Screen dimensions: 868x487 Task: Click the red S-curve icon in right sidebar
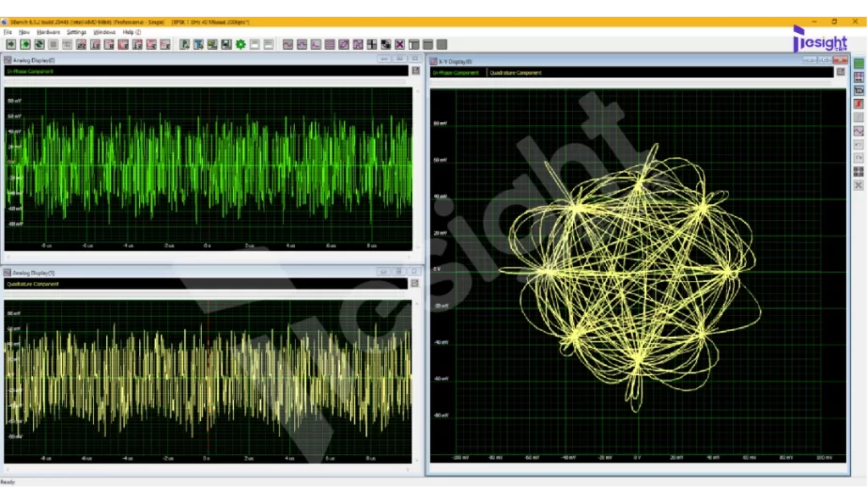(859, 104)
